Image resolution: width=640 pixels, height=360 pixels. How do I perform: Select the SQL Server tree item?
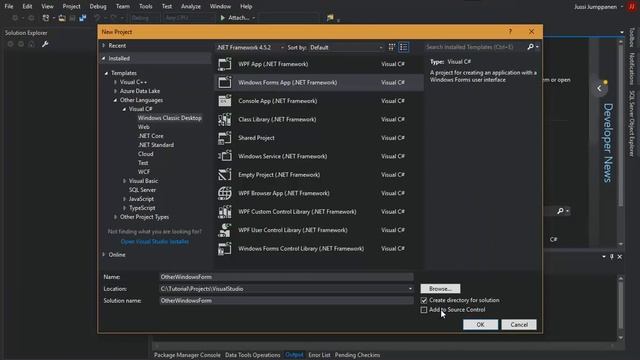(142, 190)
